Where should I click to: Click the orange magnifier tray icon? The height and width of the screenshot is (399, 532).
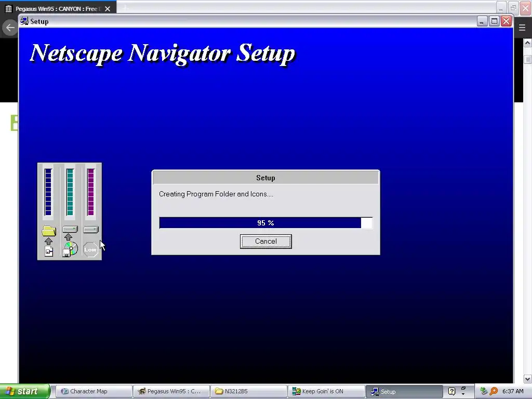494,391
